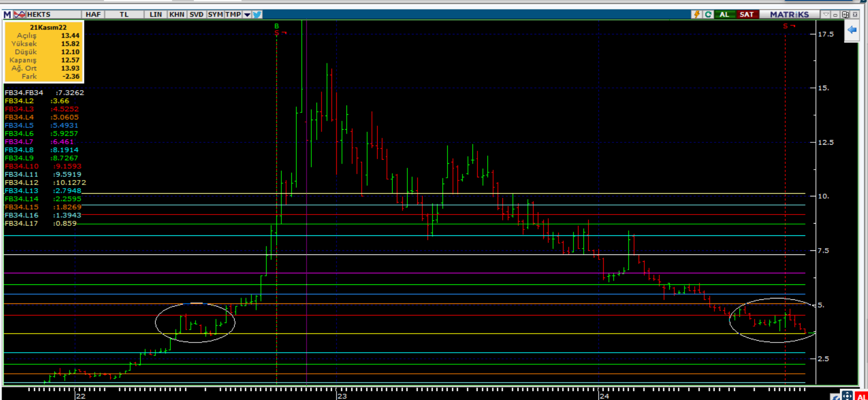The height and width of the screenshot is (400, 868).
Task: Click the green AL buy button
Action: 725,15
